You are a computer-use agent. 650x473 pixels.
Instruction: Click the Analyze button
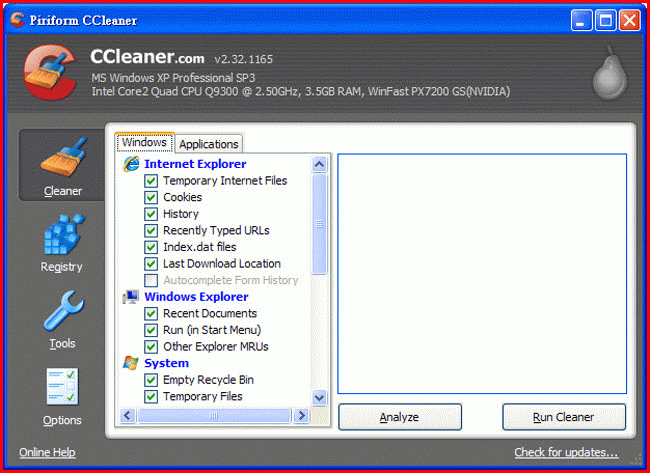[400, 417]
